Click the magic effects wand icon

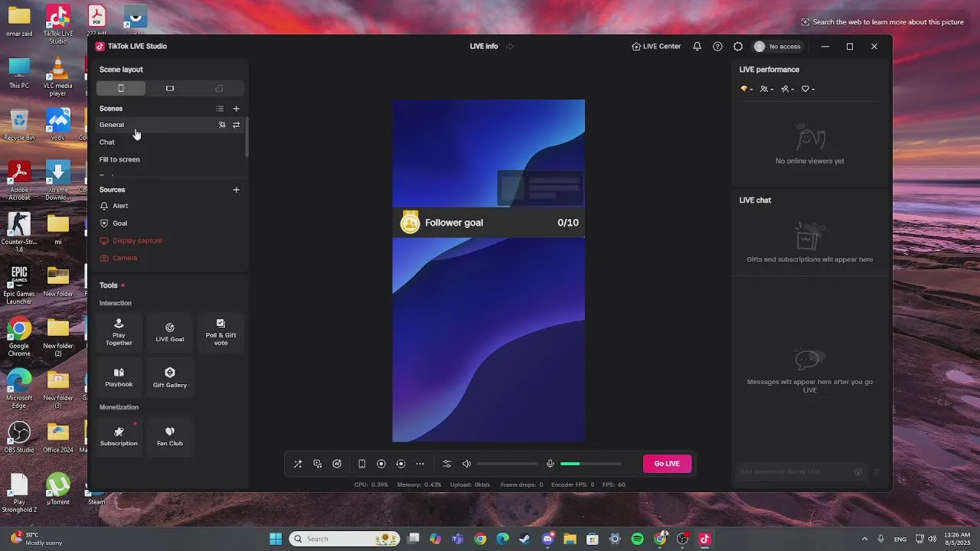click(298, 464)
